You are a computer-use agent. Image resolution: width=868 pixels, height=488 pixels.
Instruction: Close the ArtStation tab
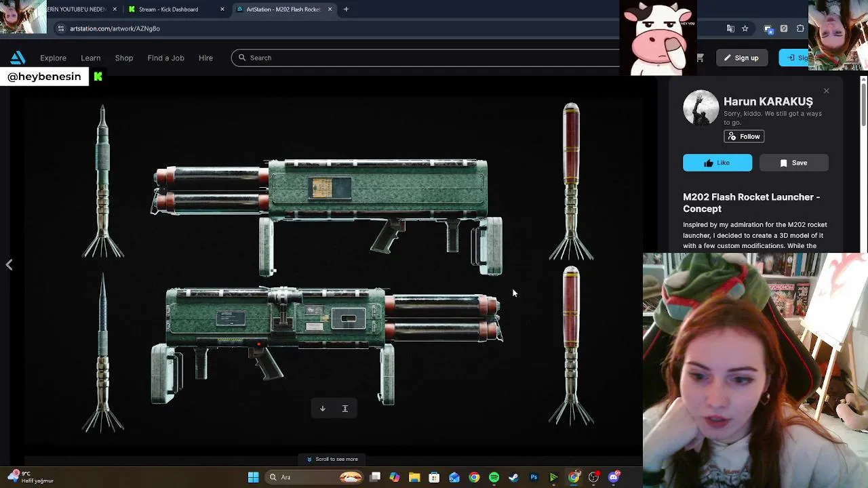(x=330, y=9)
